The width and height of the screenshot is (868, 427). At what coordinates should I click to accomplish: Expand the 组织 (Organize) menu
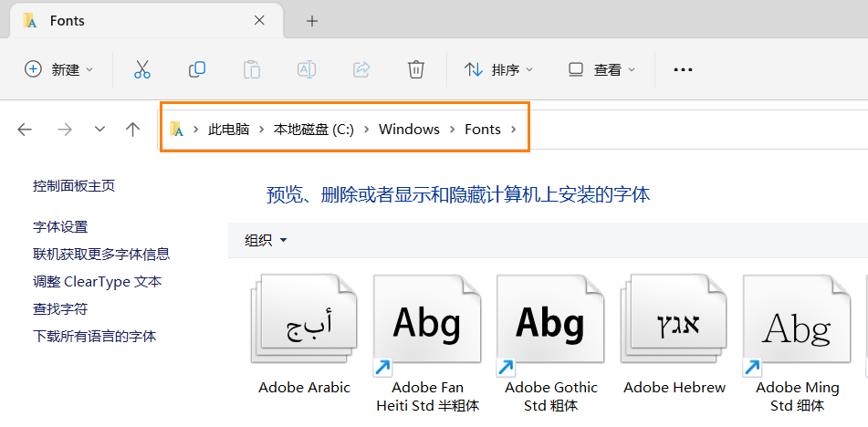tap(266, 240)
